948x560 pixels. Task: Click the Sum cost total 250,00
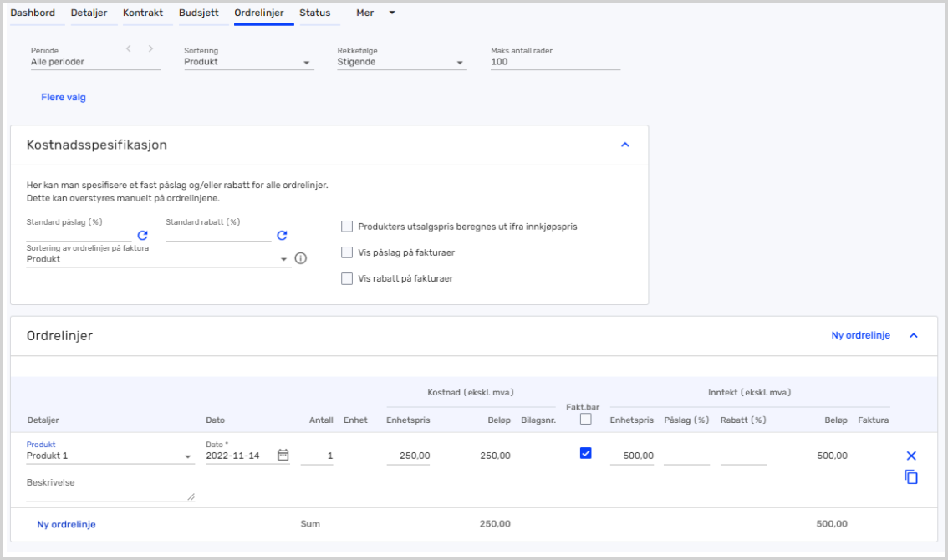pyautogui.click(x=495, y=524)
